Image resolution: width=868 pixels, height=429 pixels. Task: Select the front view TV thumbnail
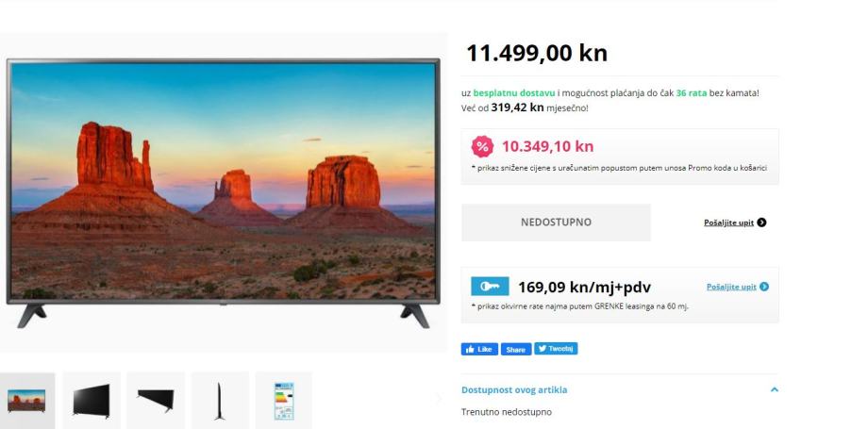coord(26,401)
